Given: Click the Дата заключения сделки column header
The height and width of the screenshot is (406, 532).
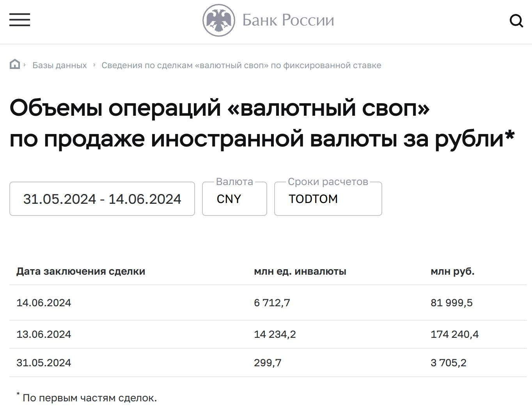Looking at the screenshot, I should click(81, 272).
